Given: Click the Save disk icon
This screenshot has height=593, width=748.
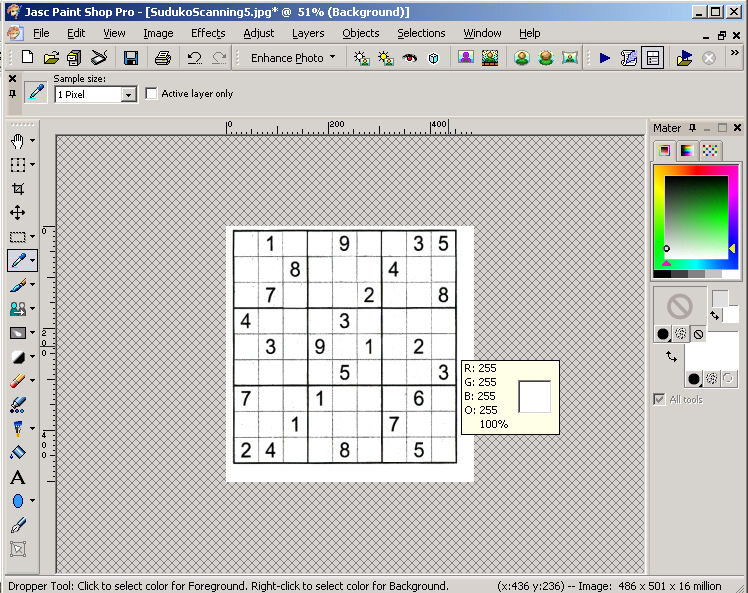Looking at the screenshot, I should [x=130, y=58].
